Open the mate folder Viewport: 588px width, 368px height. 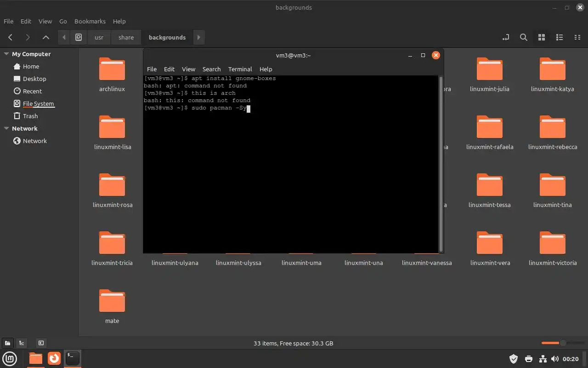click(x=112, y=306)
